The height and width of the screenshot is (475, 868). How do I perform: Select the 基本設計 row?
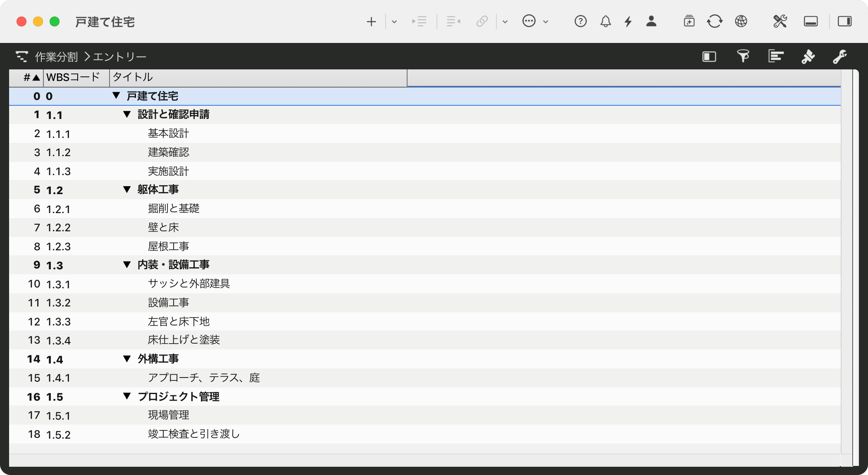425,133
